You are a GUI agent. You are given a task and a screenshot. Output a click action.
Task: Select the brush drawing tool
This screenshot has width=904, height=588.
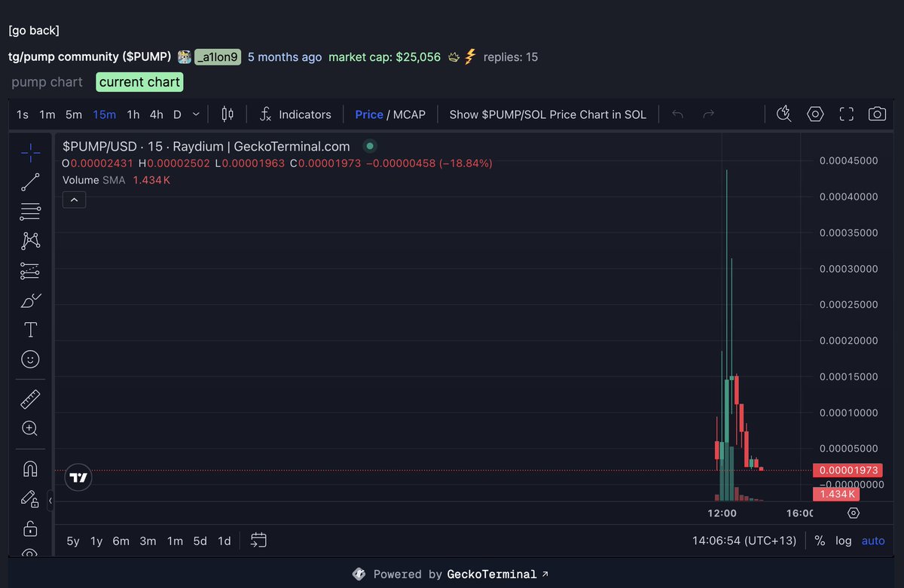point(30,300)
